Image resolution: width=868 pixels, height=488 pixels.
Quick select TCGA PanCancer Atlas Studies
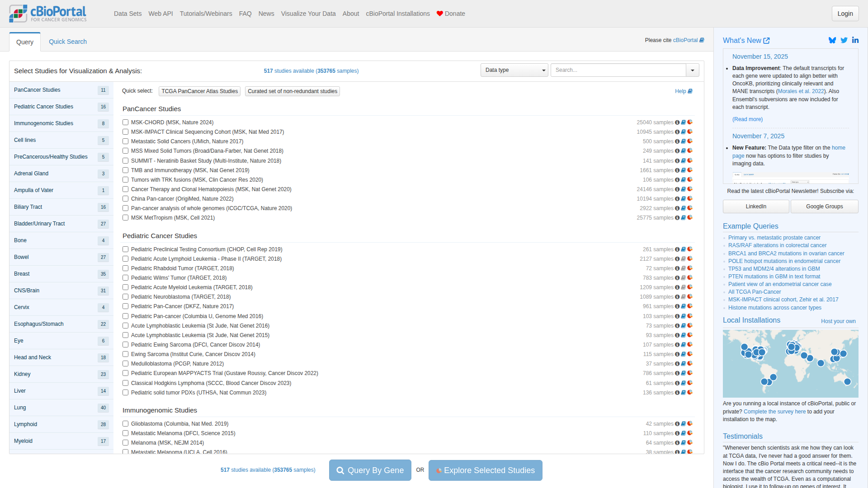click(x=200, y=91)
